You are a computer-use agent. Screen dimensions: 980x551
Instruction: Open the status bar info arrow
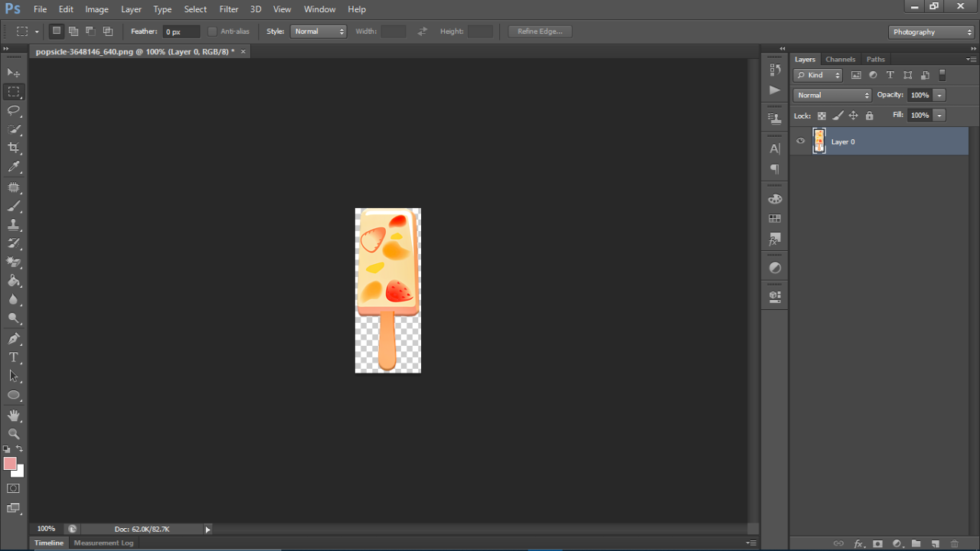coord(207,529)
